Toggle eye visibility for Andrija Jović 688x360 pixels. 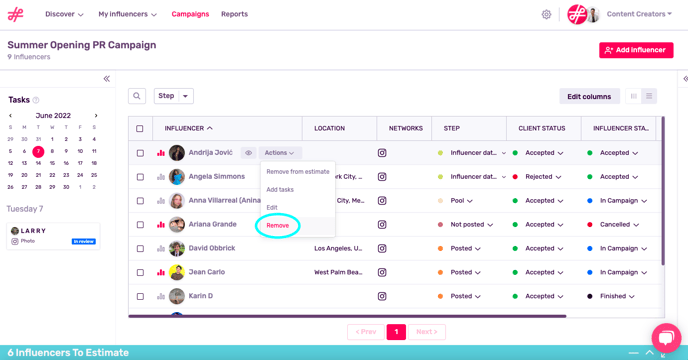coord(248,153)
